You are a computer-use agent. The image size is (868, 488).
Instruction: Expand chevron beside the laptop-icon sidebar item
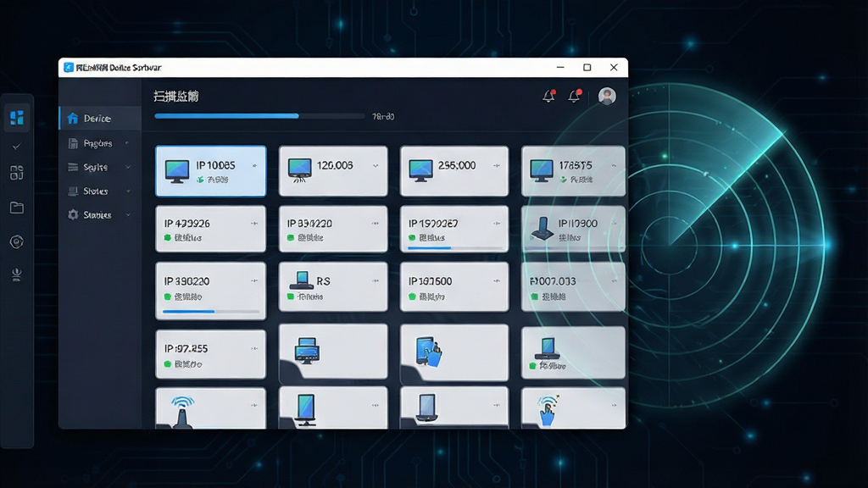(128, 191)
